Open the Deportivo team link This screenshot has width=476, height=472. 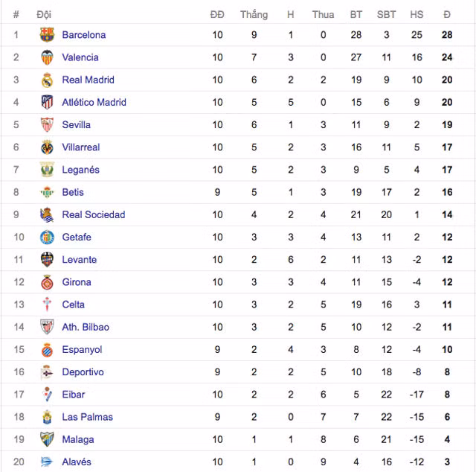(x=83, y=372)
